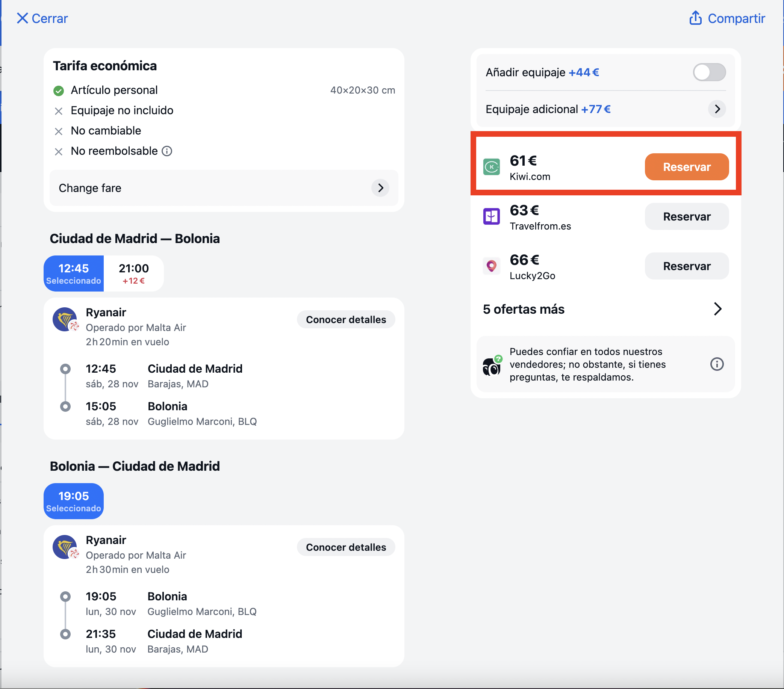Click the X icon beside No reembolsable
This screenshot has width=784, height=689.
(59, 152)
